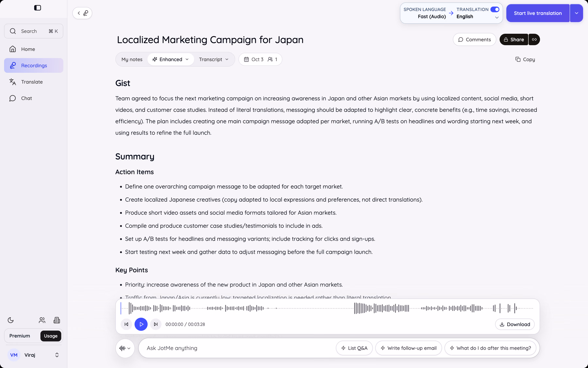Open the translation language English dropdown

coord(478,17)
